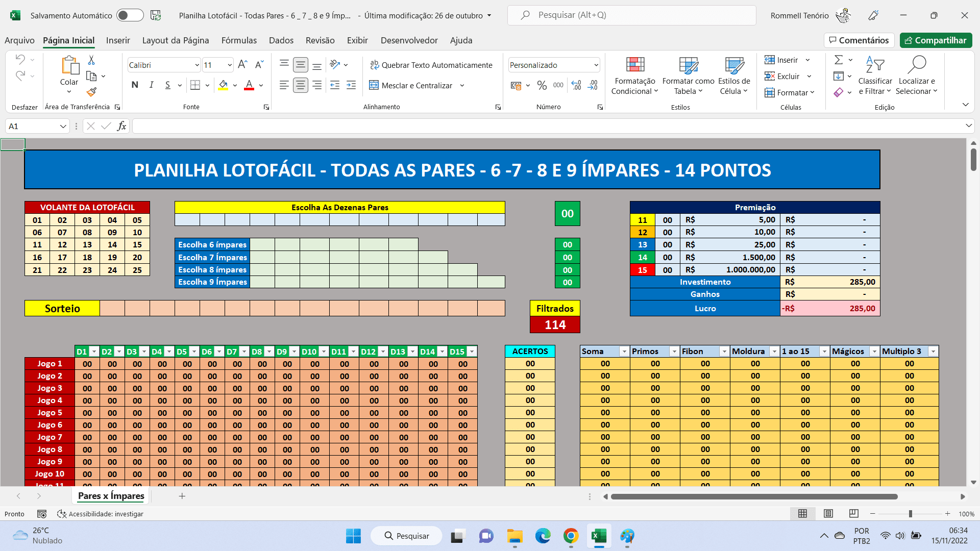Click the Pesquisar search box in title bar
The height and width of the screenshot is (551, 980).
pos(631,15)
